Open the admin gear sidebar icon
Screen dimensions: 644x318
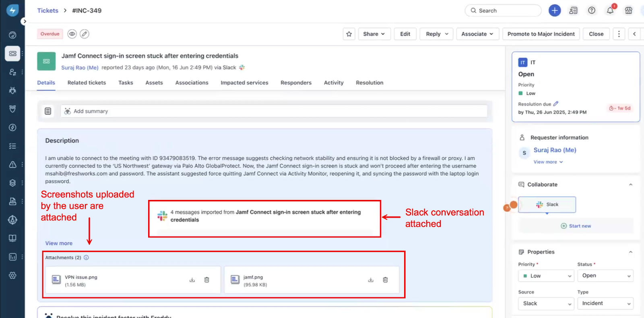click(12, 275)
